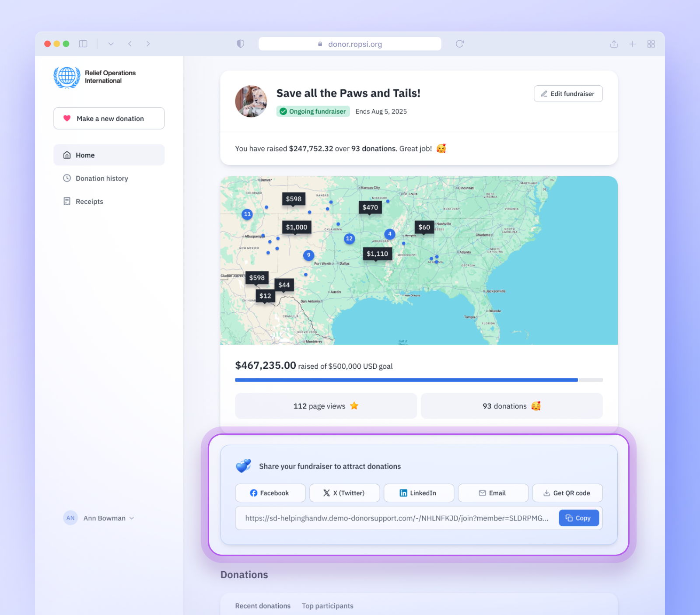Open the tab overview grid

click(x=651, y=44)
